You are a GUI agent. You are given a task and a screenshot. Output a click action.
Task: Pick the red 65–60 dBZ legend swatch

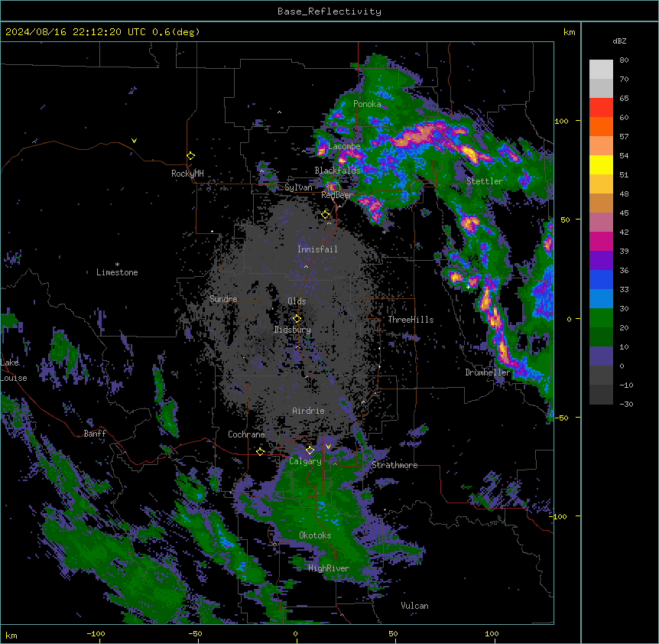tap(601, 108)
